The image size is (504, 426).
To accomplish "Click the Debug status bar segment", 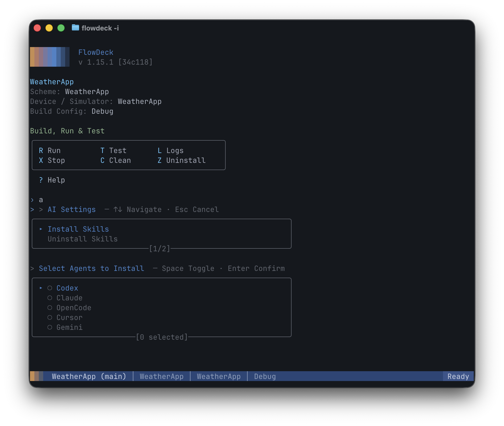I will [265, 376].
